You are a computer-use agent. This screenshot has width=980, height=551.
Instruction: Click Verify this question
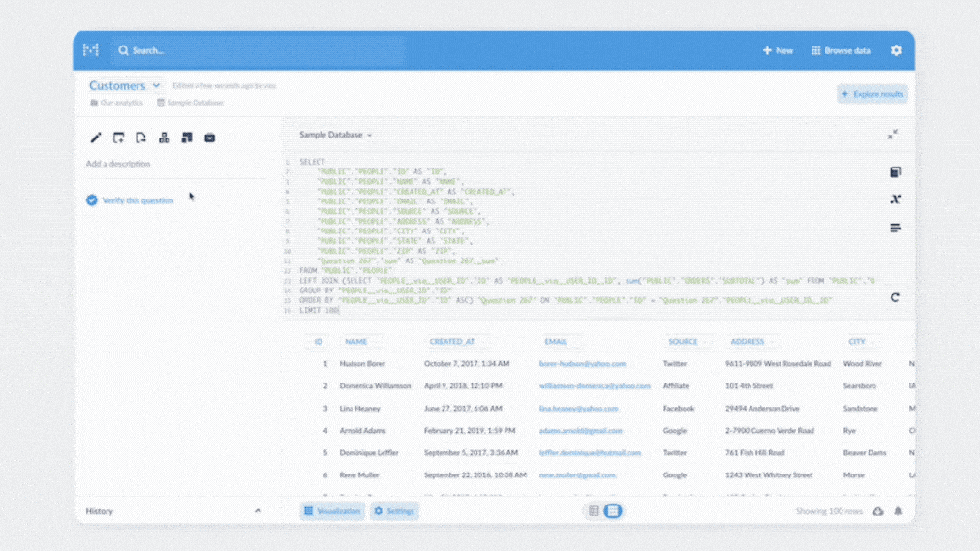pos(138,200)
